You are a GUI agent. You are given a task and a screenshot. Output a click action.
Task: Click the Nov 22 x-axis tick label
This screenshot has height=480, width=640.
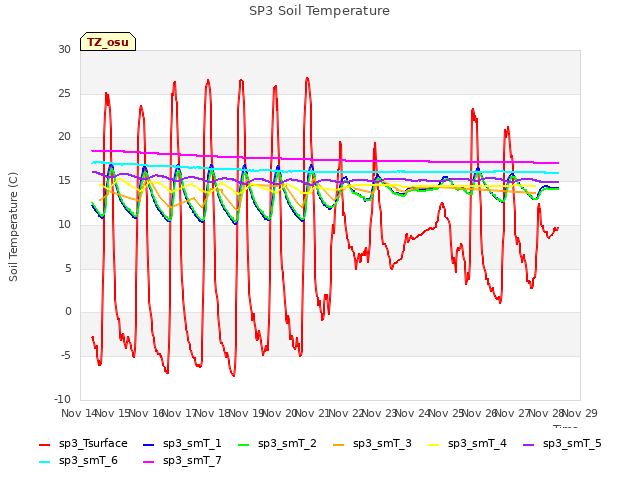click(346, 413)
